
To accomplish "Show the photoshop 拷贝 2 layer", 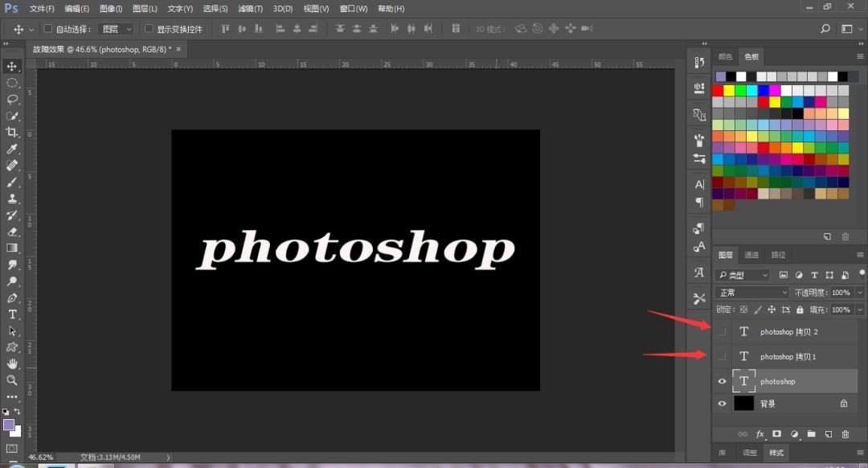I will (722, 332).
